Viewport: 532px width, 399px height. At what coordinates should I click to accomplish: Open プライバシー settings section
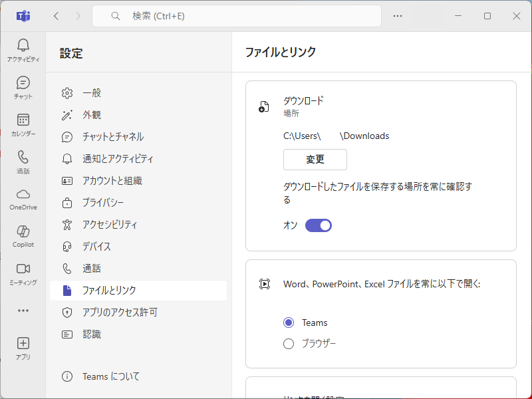[x=103, y=203]
